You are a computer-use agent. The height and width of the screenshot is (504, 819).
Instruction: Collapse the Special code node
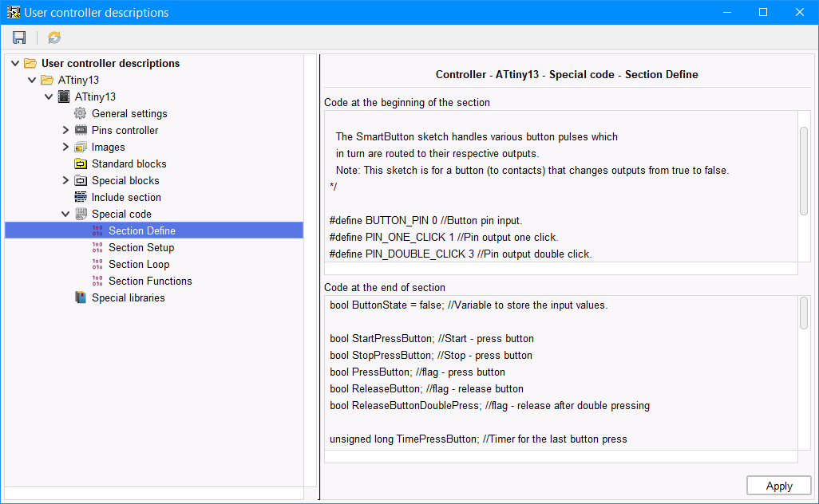pyautogui.click(x=65, y=214)
